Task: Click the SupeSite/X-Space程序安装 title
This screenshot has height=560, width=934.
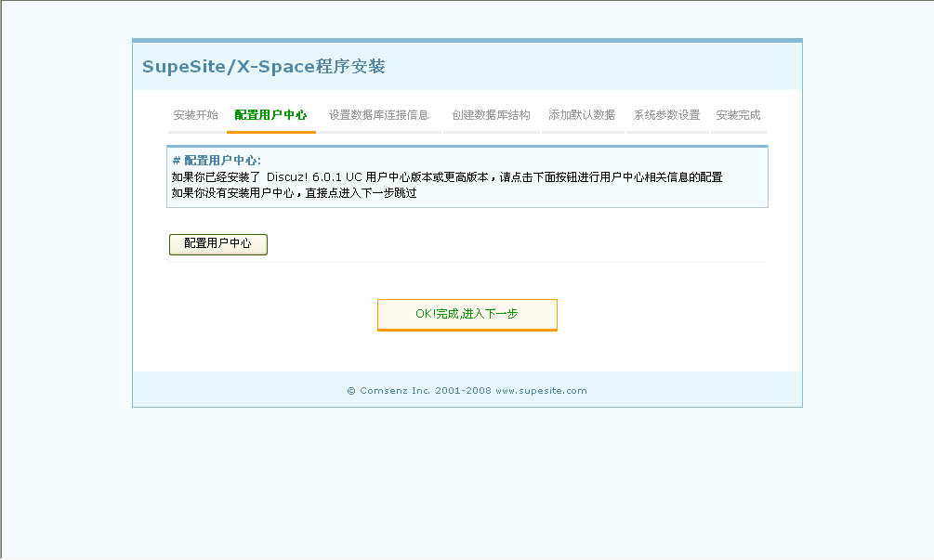Action: pos(264,67)
